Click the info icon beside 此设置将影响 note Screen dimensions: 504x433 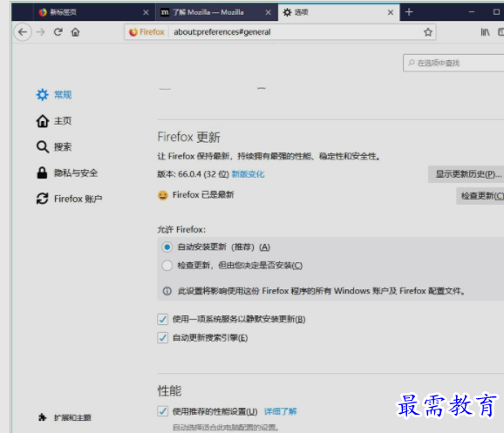coord(167,291)
